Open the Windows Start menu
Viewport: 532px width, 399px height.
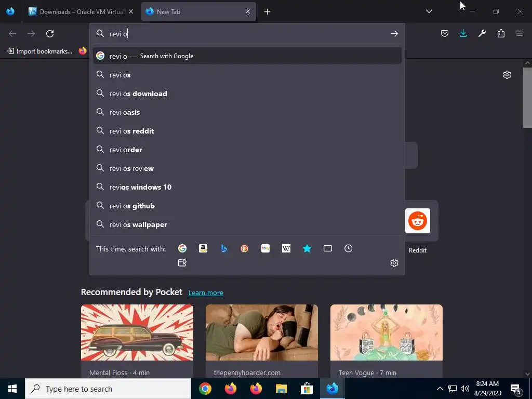click(12, 389)
